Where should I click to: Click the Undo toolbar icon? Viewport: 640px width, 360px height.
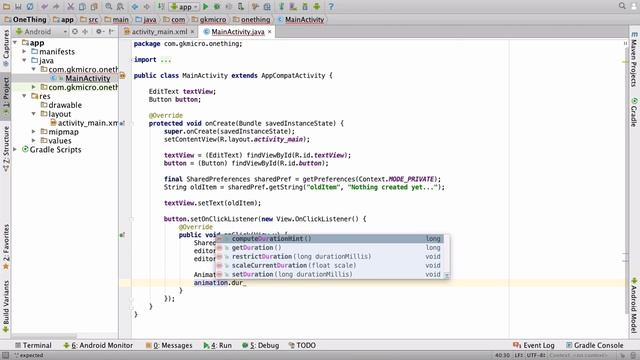tap(44, 7)
